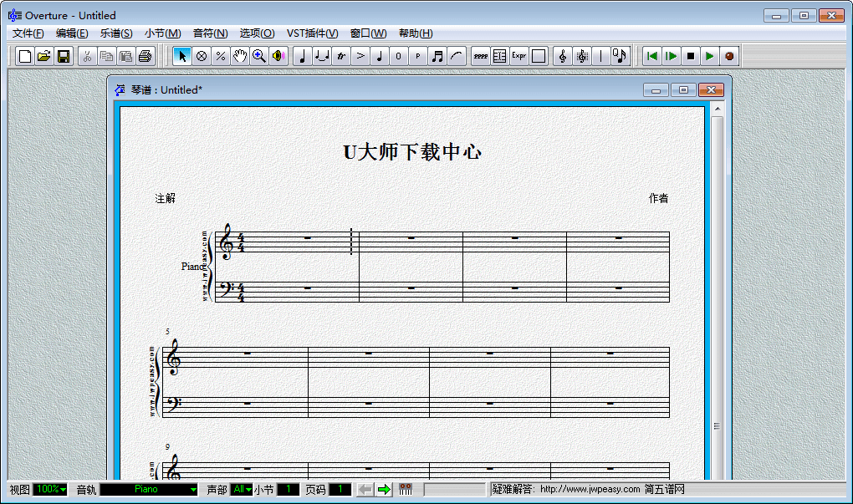Rewind playback to the beginning
The height and width of the screenshot is (504, 853).
[651, 56]
